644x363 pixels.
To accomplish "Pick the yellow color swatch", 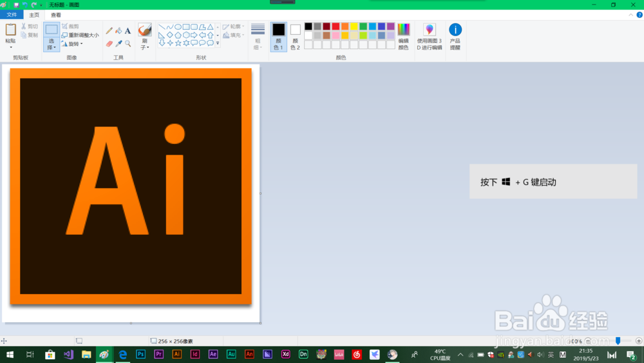I will coord(354,26).
